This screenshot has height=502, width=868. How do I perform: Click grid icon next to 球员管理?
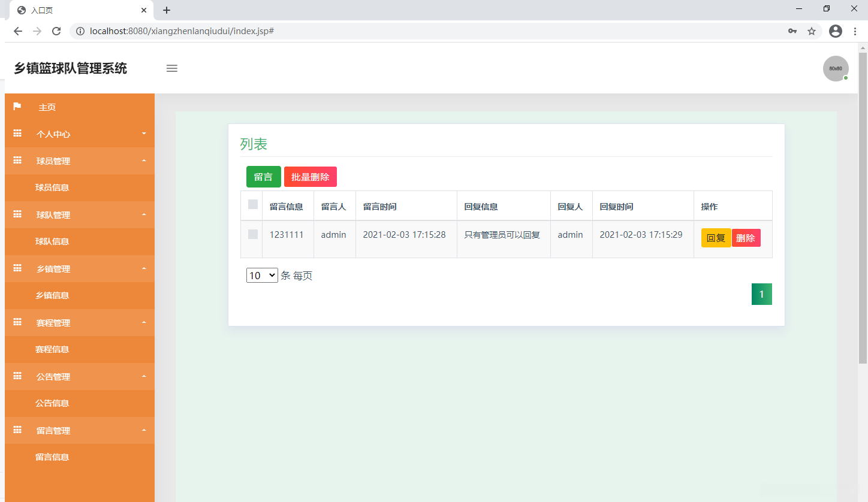[x=17, y=161]
